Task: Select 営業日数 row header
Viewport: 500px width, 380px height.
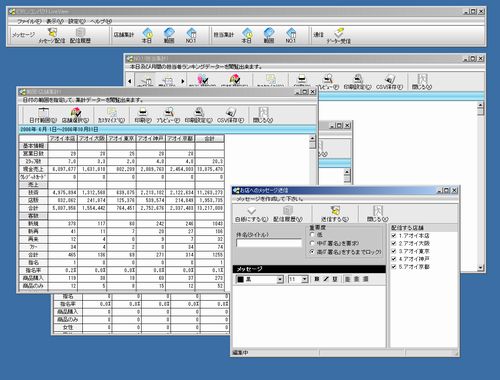Action: [x=34, y=154]
